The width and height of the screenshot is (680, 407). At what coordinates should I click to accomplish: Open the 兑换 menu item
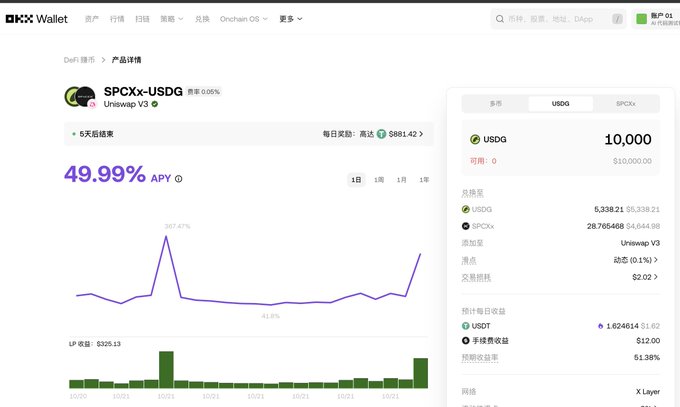pyautogui.click(x=202, y=19)
